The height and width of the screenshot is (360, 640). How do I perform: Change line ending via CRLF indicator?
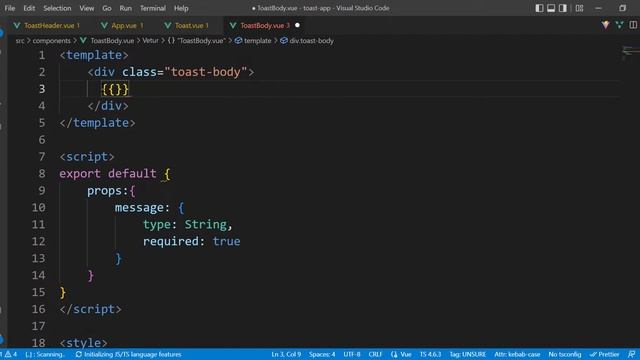[x=375, y=354]
